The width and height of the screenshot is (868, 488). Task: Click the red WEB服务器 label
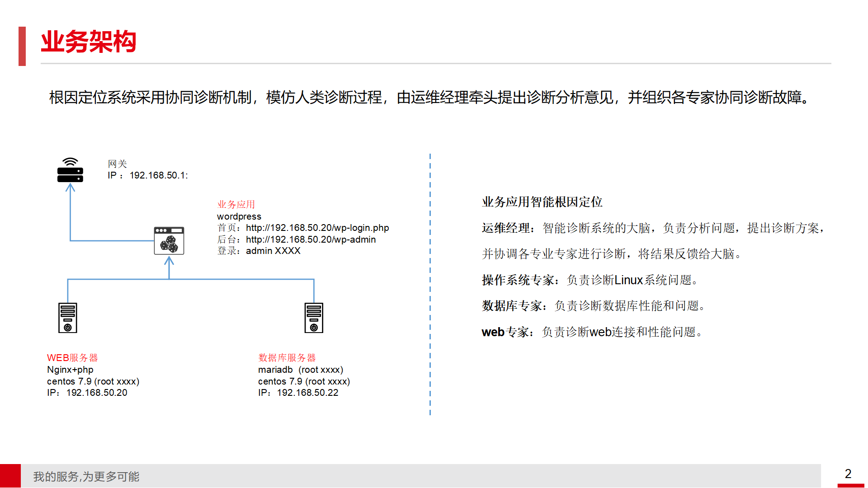point(72,357)
